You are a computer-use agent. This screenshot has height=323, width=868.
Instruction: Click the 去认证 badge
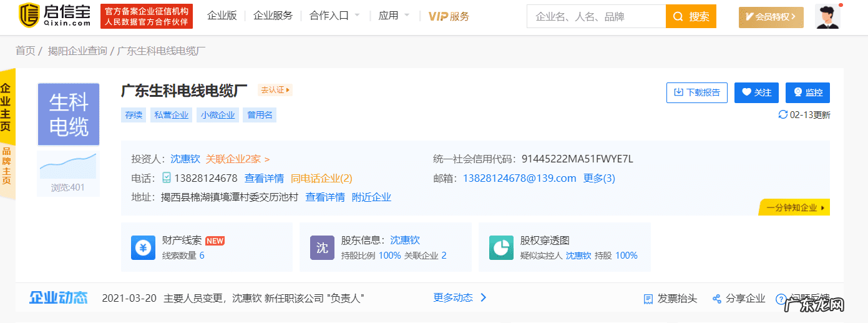tap(275, 90)
